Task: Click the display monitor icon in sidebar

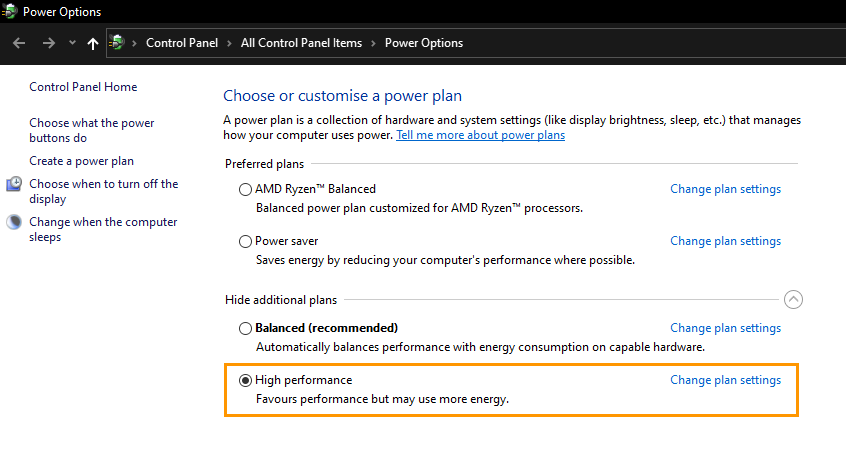Action: [x=14, y=184]
